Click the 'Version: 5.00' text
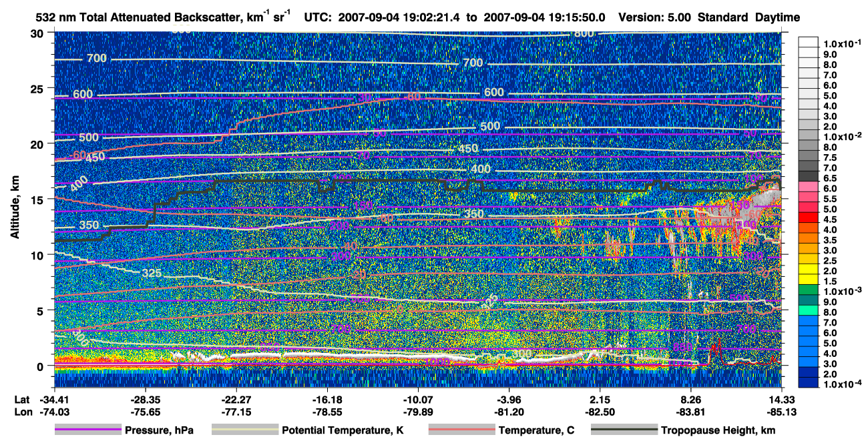Viewport: 868px width, 445px height. point(654,17)
